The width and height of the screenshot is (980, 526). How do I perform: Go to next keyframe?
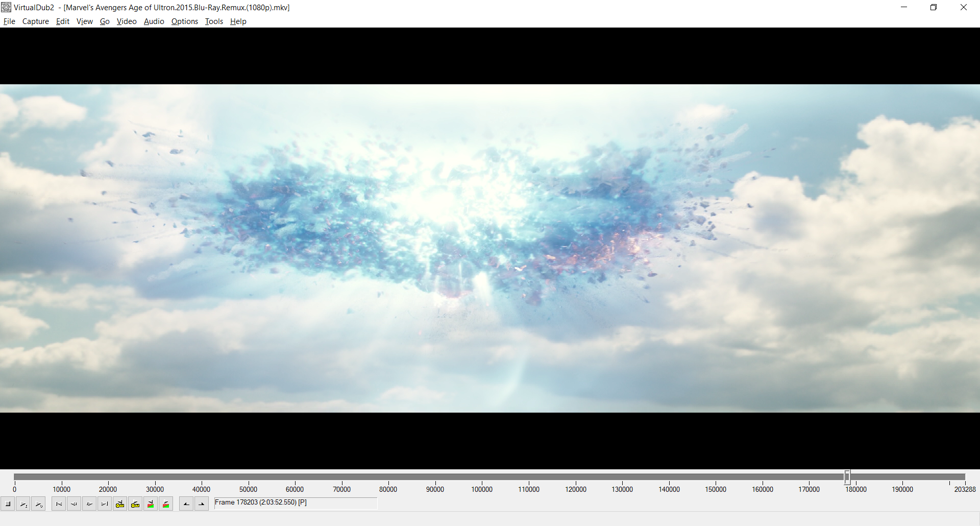pos(135,504)
